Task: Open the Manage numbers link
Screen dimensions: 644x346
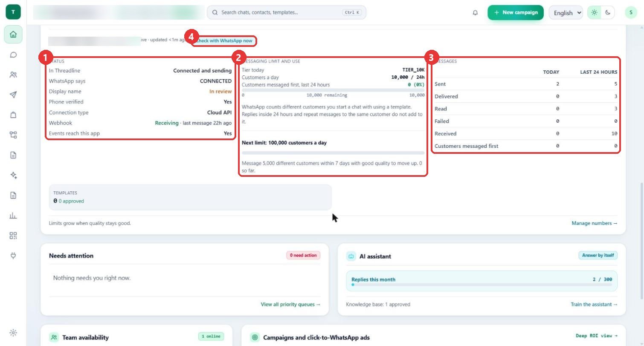Action: [x=594, y=223]
